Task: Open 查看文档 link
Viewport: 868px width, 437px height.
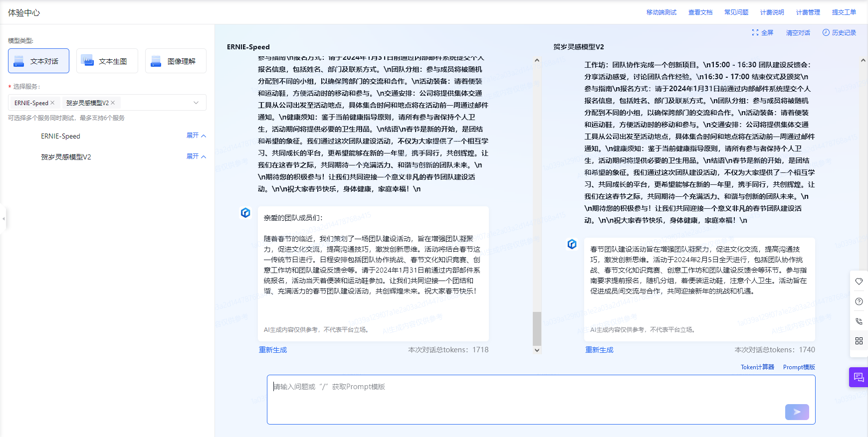Action: [x=700, y=12]
